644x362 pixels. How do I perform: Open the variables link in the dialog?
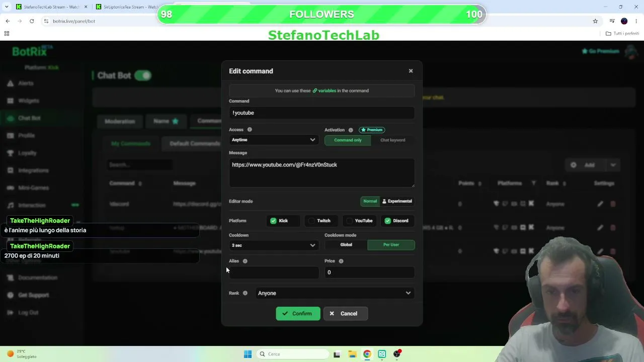click(x=324, y=90)
